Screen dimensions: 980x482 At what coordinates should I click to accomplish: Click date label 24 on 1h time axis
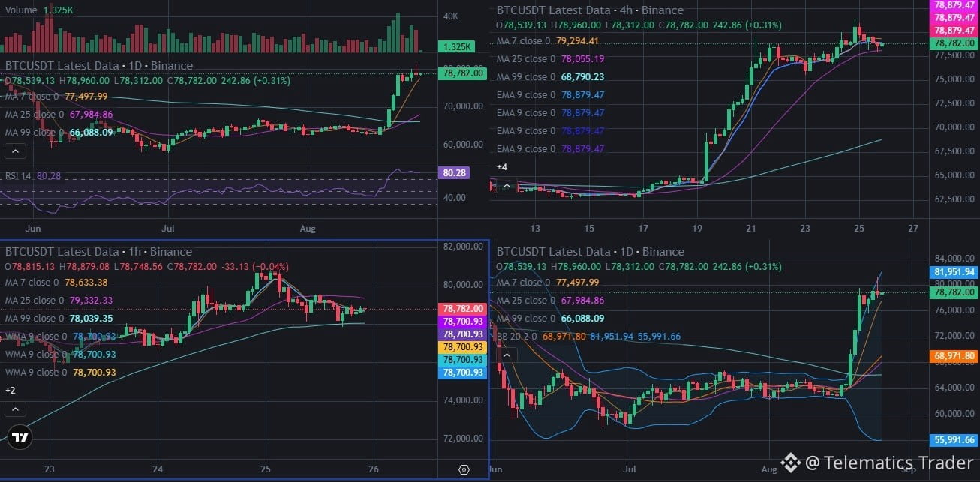[158, 469]
